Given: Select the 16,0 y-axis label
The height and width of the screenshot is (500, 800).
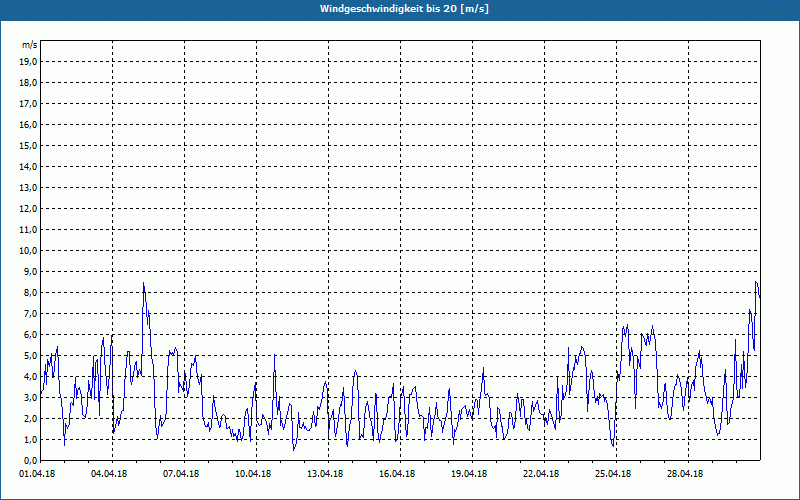Looking at the screenshot, I should [29, 124].
